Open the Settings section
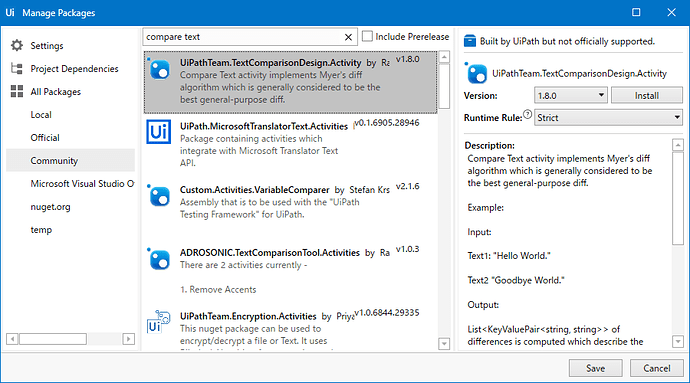 [47, 46]
